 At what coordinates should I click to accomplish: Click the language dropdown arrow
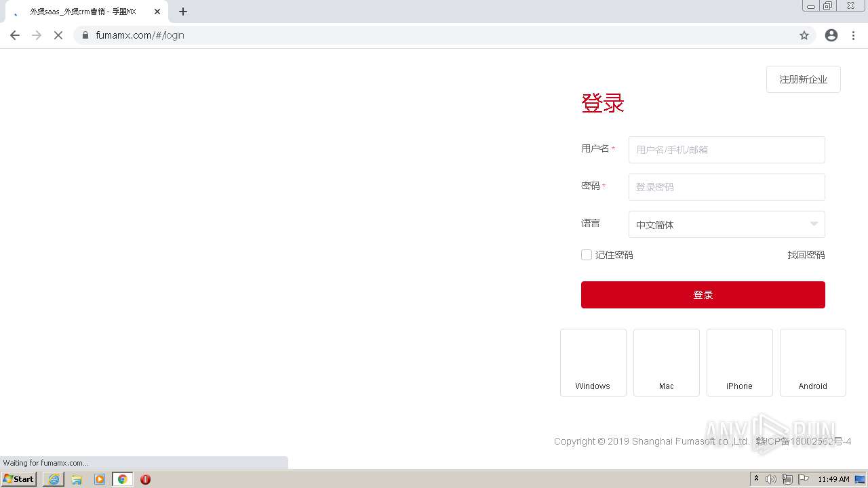(x=814, y=224)
